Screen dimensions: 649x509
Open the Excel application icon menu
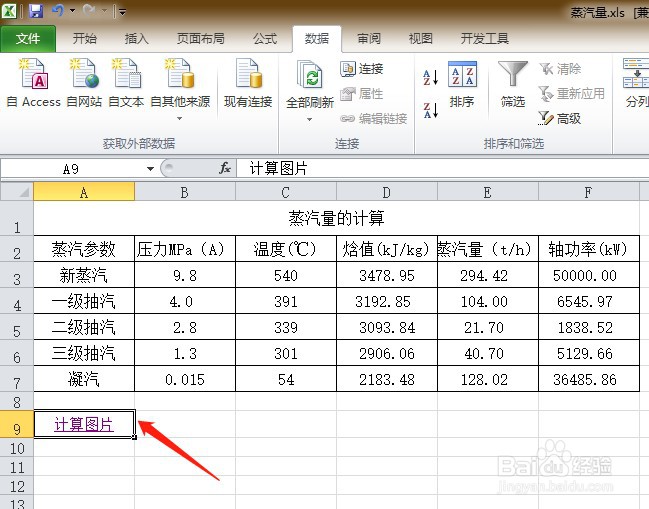click(9, 11)
